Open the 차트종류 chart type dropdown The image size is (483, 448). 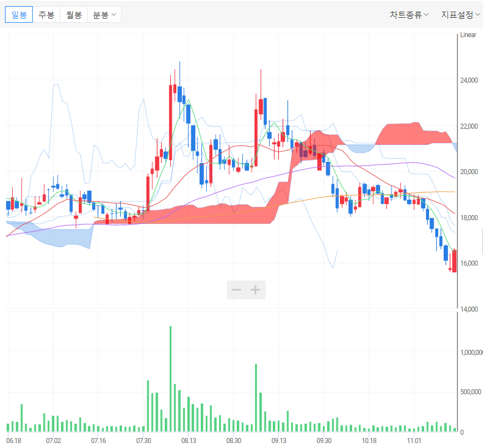tap(409, 14)
